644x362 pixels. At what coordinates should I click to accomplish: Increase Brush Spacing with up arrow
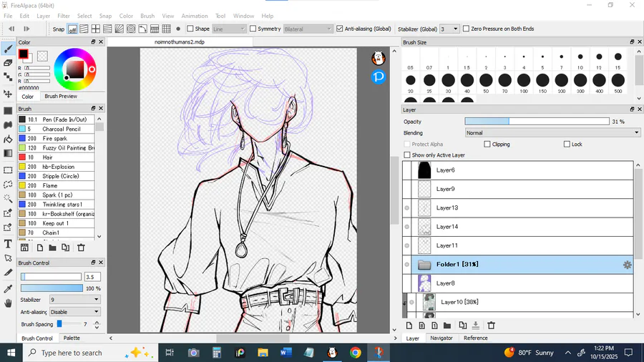(x=97, y=322)
